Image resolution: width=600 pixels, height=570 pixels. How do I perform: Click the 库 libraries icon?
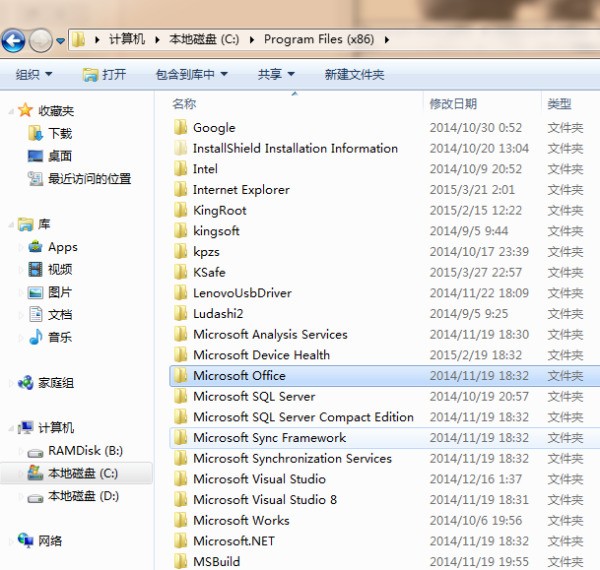25,224
